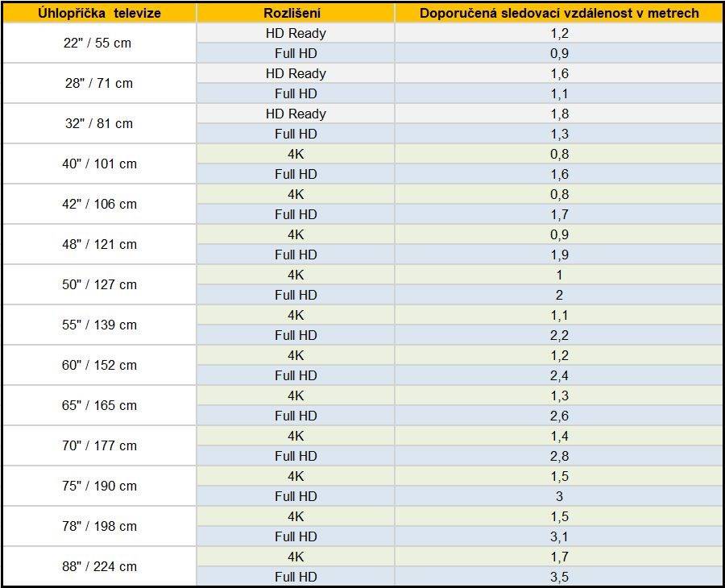Click the 75" / 190 cm cell

[99, 486]
